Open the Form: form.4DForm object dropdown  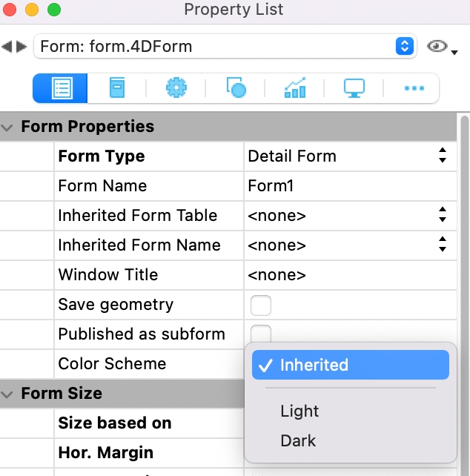pyautogui.click(x=222, y=47)
